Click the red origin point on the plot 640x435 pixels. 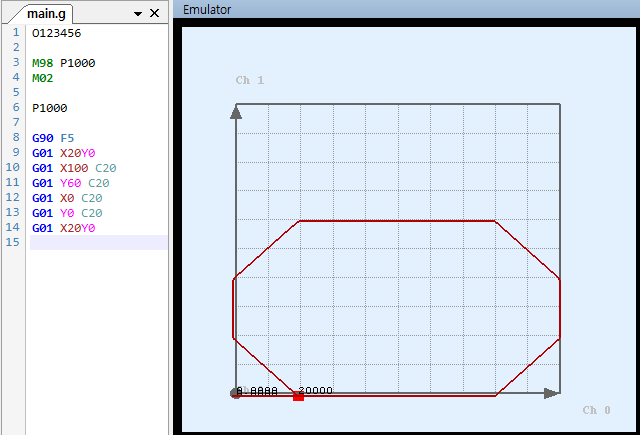point(236,394)
